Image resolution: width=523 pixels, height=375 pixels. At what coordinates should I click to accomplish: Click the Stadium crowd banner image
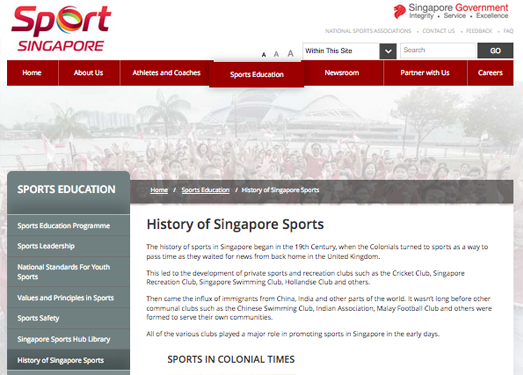262,132
